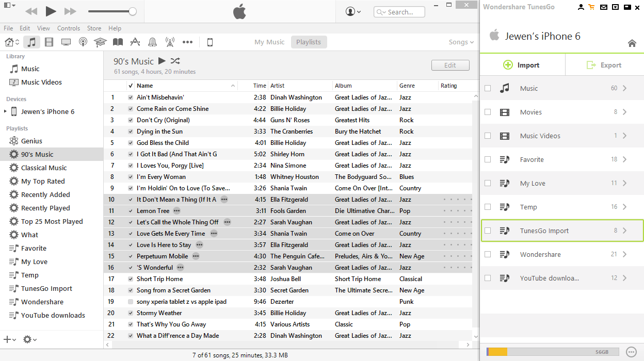The height and width of the screenshot is (361, 644).
Task: Open options ellipsis for Lemon Tree
Action: [177, 211]
